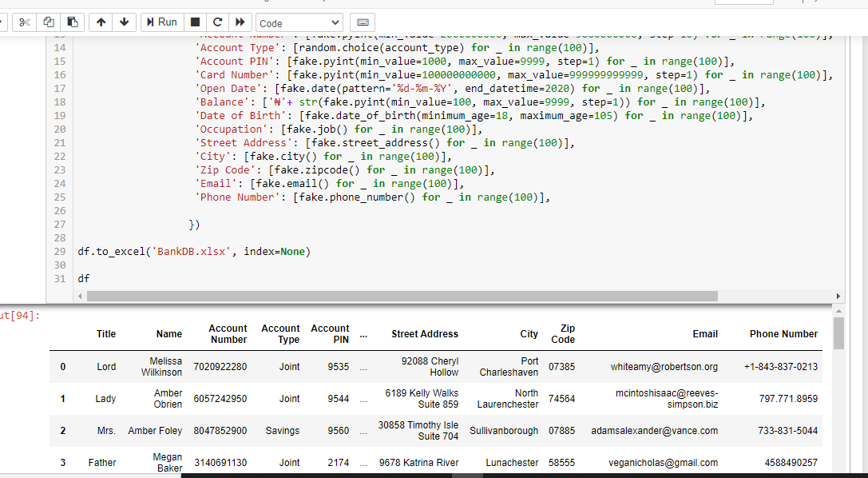868x478 pixels.
Task: Copy selected cells icon
Action: pyautogui.click(x=48, y=22)
